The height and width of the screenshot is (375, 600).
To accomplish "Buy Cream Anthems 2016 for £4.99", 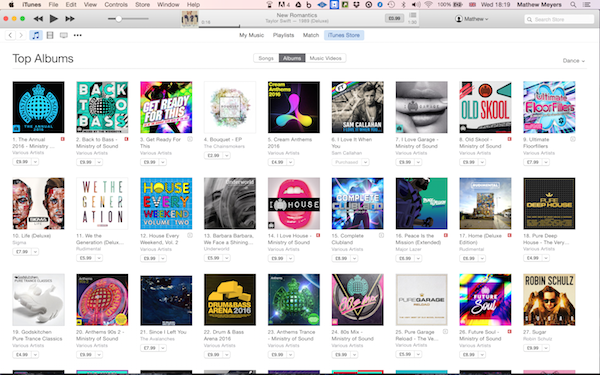I will (x=277, y=162).
